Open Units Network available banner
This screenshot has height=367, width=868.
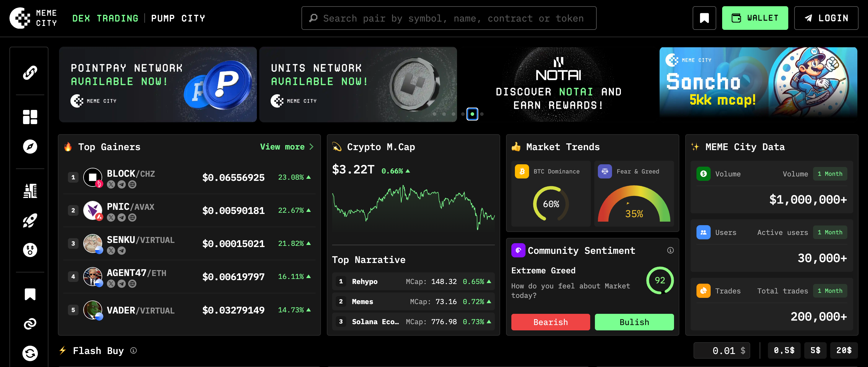358,84
